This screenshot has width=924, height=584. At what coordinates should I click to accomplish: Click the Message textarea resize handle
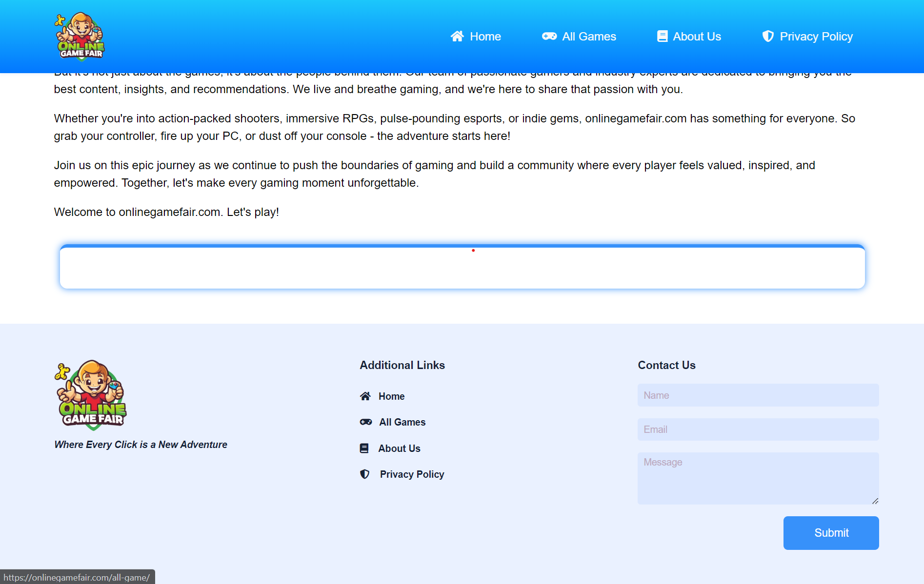click(875, 501)
